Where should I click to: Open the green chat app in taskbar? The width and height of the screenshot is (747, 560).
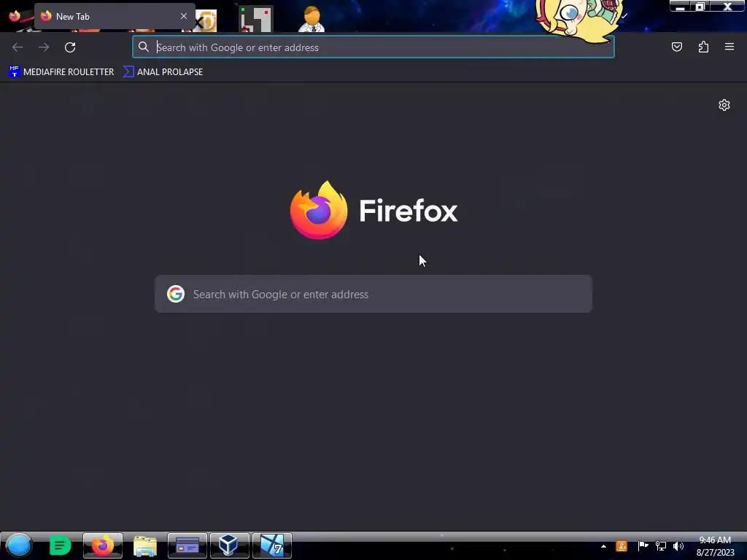pyautogui.click(x=60, y=545)
